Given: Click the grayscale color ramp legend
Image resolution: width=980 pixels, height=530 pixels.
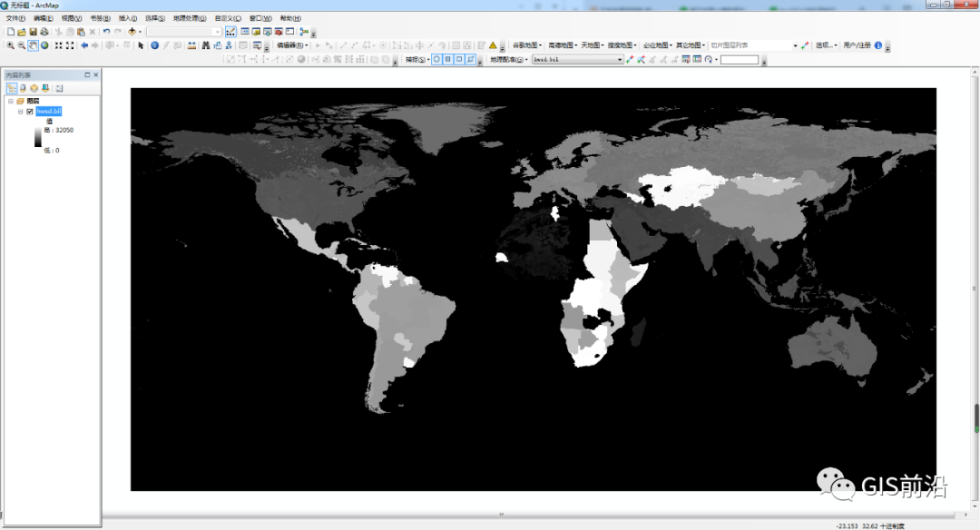Looking at the screenshot, I should click(38, 138).
